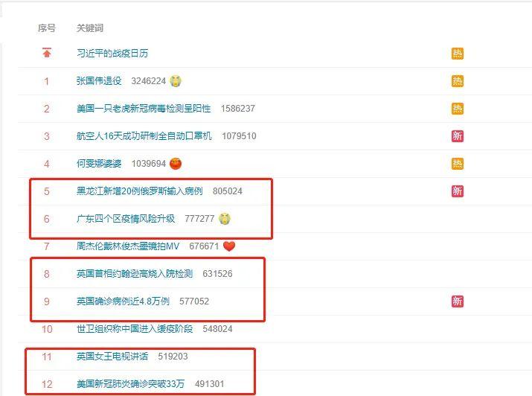Open 世卫组织称中国进入缓疫阶段 topic
This screenshot has width=532, height=396.
click(x=135, y=328)
